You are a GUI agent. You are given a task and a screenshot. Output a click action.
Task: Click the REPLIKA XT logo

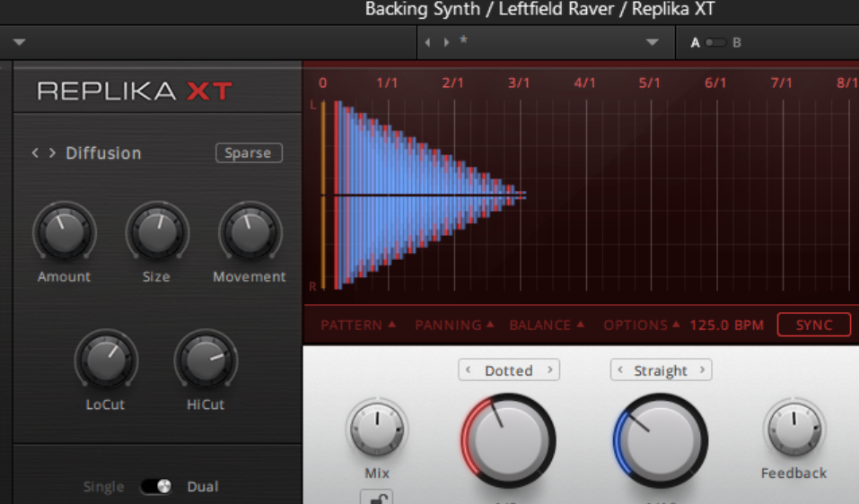pos(135,91)
